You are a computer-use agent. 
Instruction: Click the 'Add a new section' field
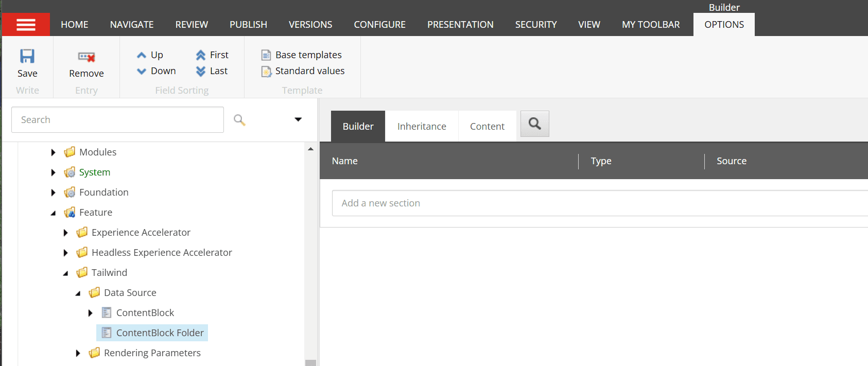(x=597, y=203)
